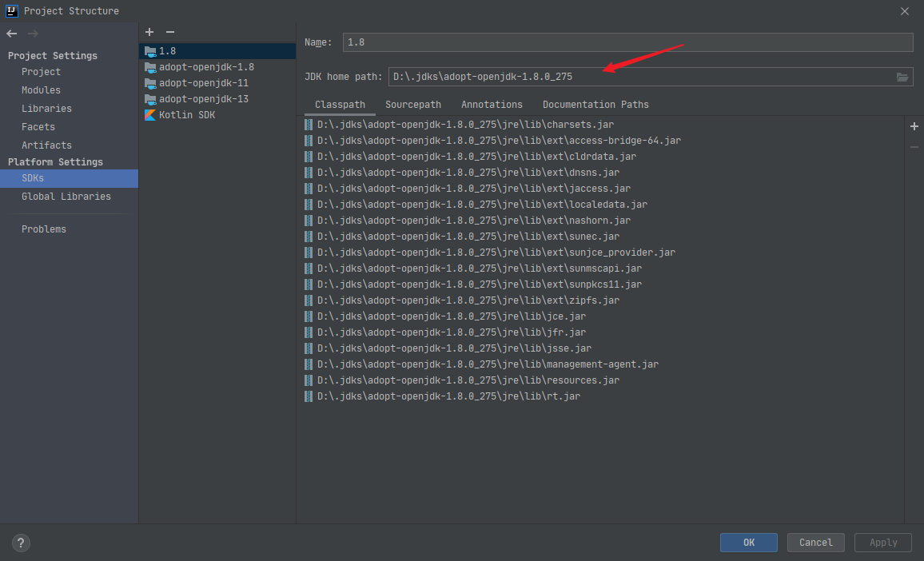Open SDKs settings page
This screenshot has height=561, width=924.
point(69,178)
